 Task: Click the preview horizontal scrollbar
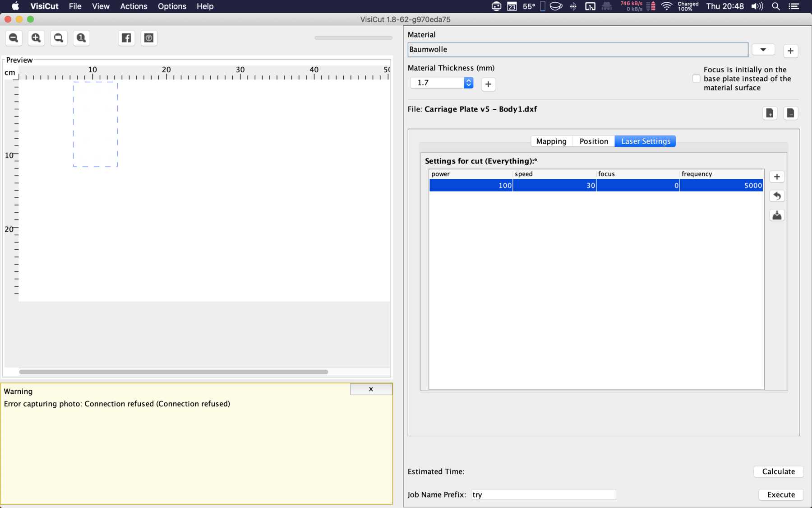point(174,372)
